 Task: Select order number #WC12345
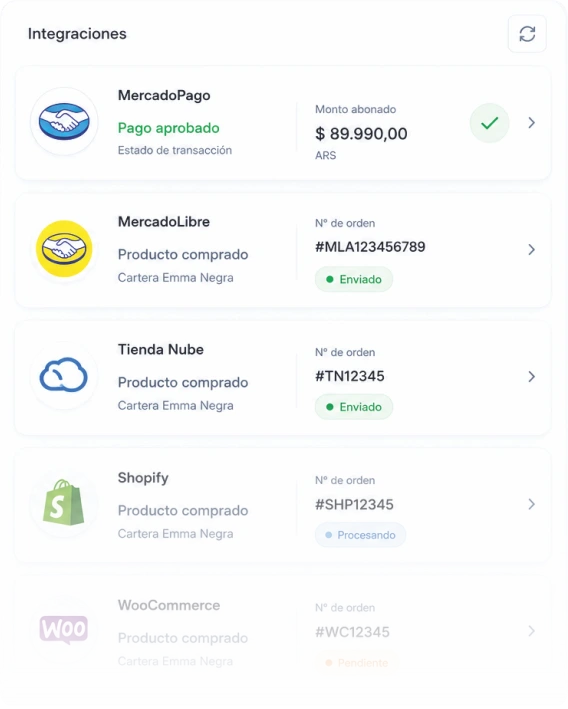[x=352, y=632]
